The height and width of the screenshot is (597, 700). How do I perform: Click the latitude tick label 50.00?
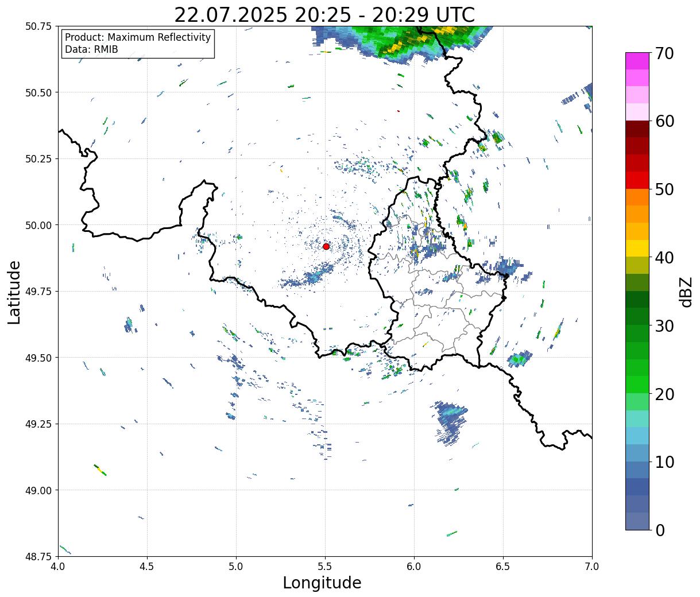[38, 225]
